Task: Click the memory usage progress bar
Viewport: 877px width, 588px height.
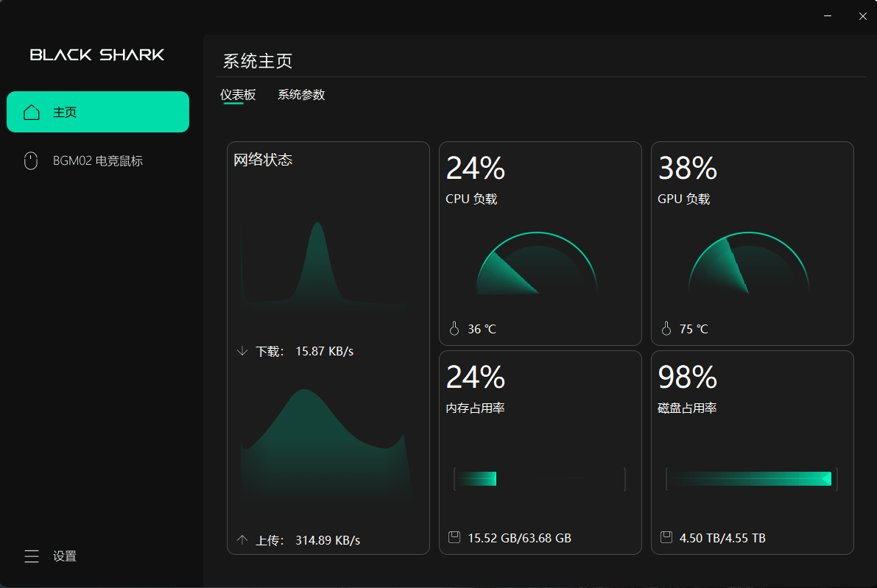Action: coord(540,479)
